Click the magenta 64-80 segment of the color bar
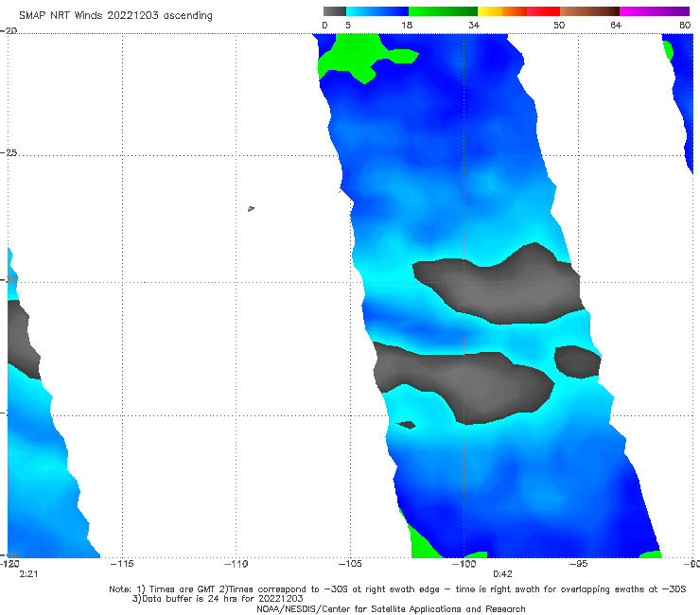Image resolution: width=700 pixels, height=615 pixels. click(655, 11)
